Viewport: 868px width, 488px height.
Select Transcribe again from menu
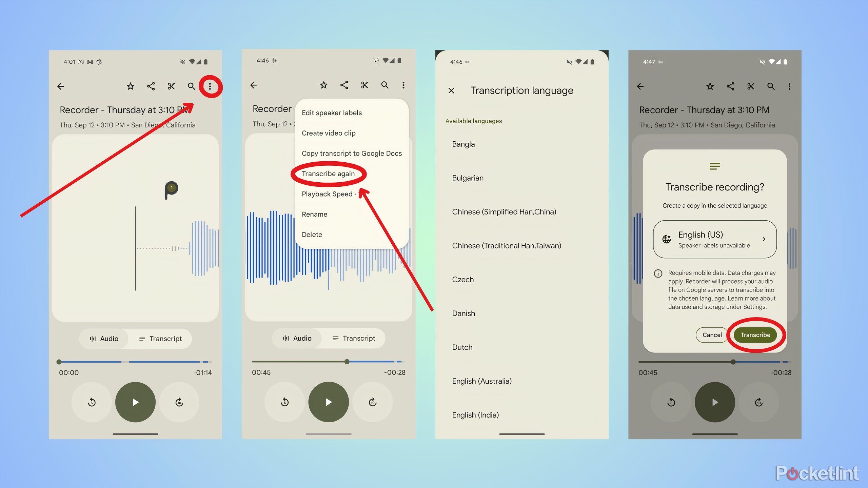click(329, 174)
